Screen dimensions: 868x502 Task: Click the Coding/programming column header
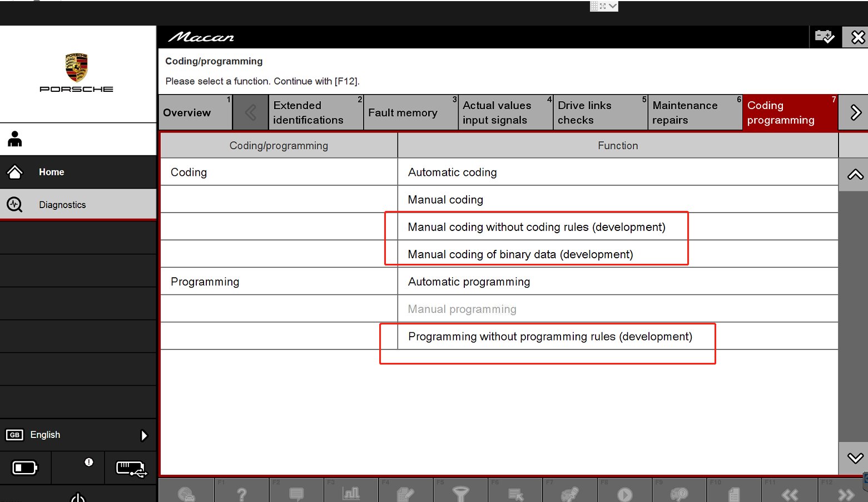[279, 145]
